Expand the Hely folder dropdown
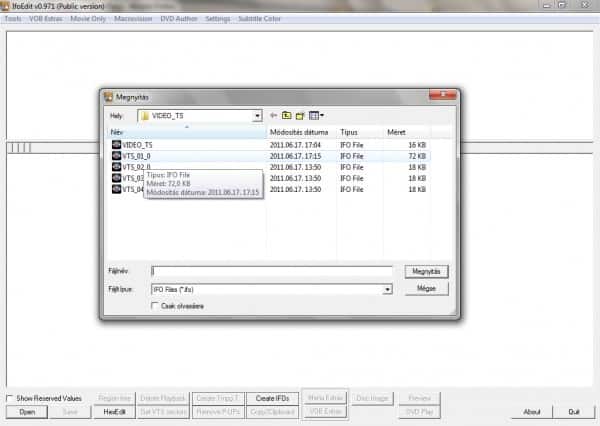600x426 pixels. pos(257,116)
